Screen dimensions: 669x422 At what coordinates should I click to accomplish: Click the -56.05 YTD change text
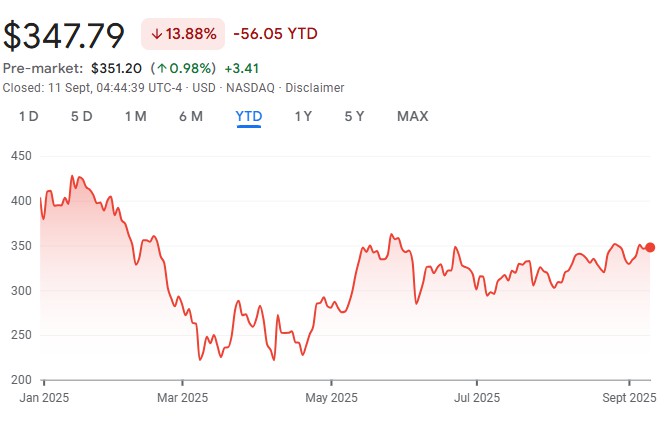[275, 34]
